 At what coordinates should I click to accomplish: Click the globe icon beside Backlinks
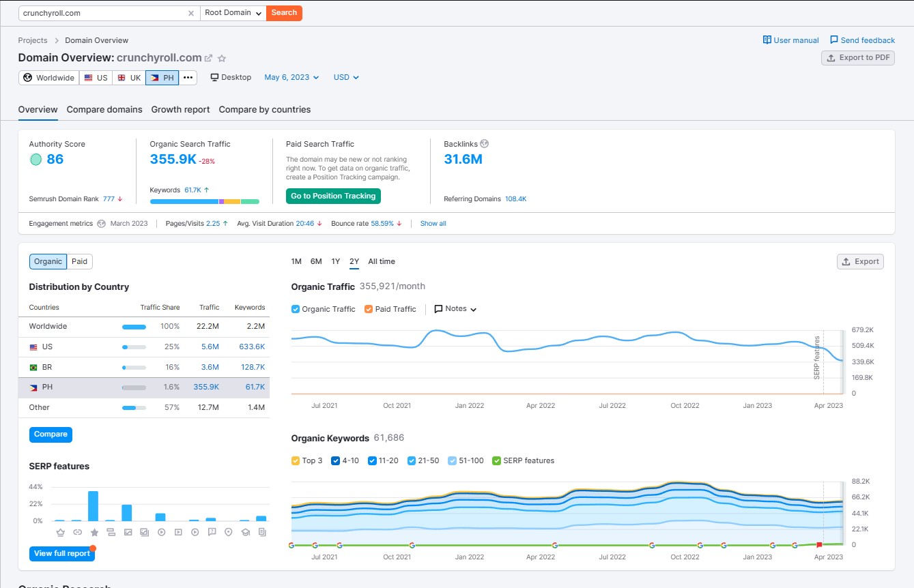[x=485, y=144]
